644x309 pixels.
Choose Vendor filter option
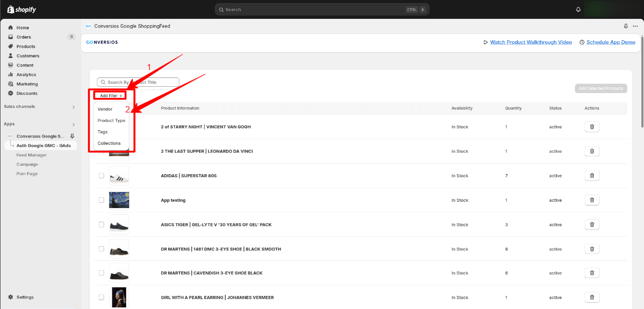[x=105, y=109]
